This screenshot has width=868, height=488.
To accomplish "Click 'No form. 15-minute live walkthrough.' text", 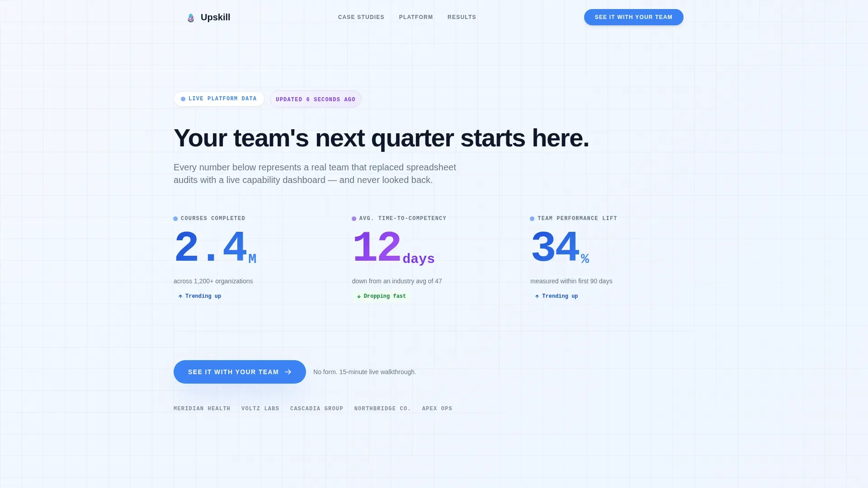I will (364, 372).
